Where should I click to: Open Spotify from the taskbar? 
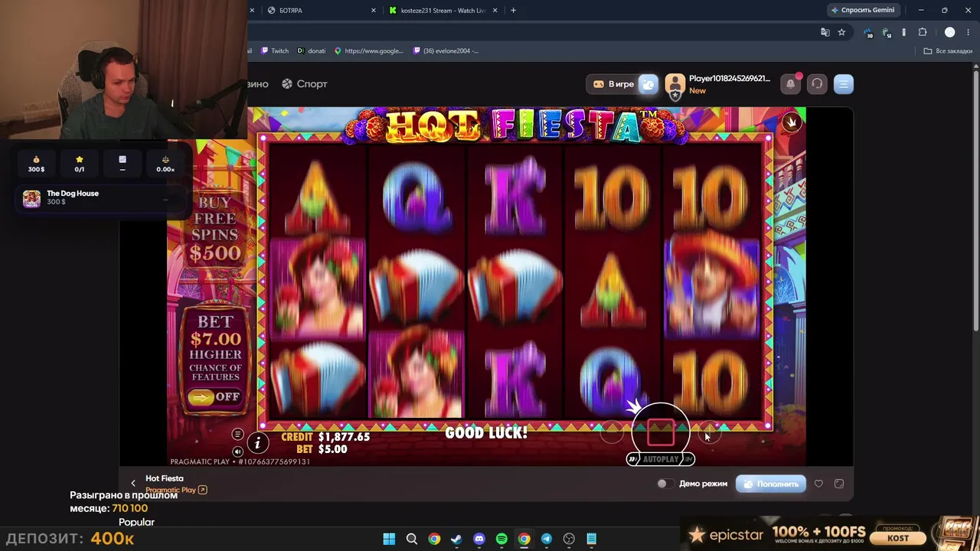501,539
